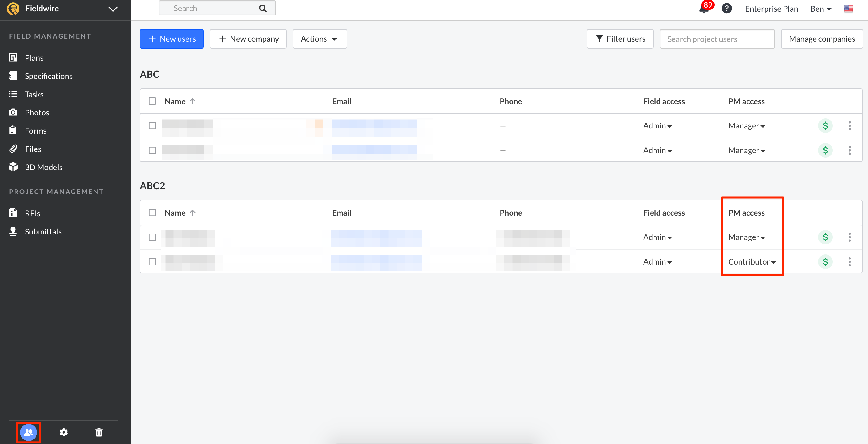The image size is (868, 444).
Task: Click dollar icon for ABC2 Contributor user
Action: point(825,262)
